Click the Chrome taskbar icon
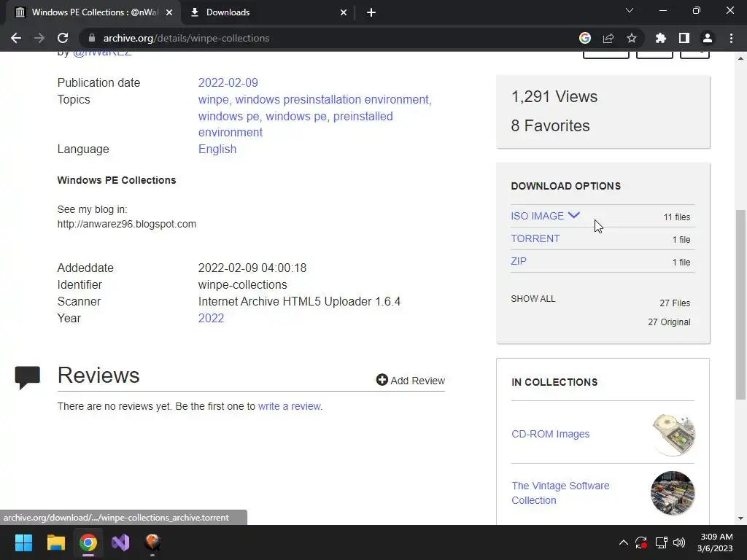The image size is (747, 560). click(88, 542)
